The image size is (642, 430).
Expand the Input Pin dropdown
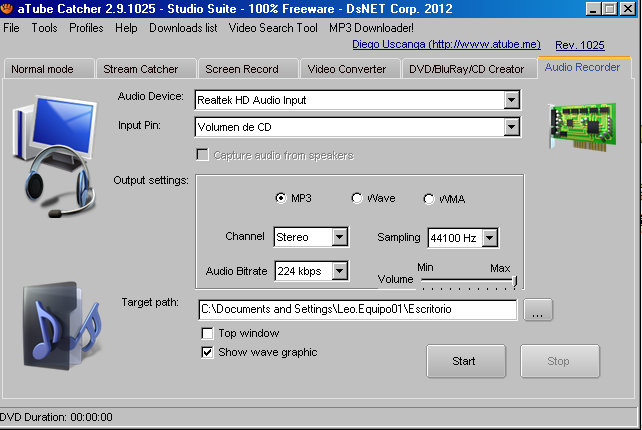[x=512, y=126]
